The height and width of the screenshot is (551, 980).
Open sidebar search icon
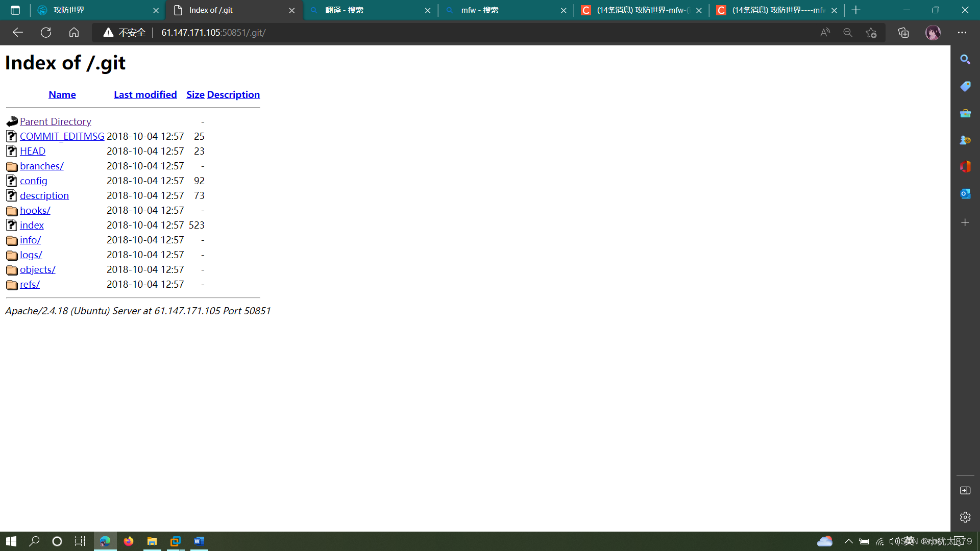(965, 60)
